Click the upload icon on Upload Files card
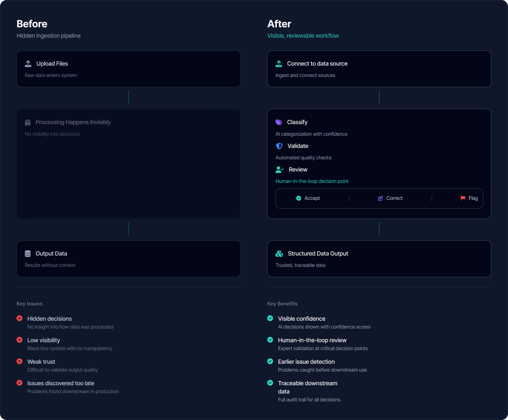508x420 pixels. coord(28,63)
